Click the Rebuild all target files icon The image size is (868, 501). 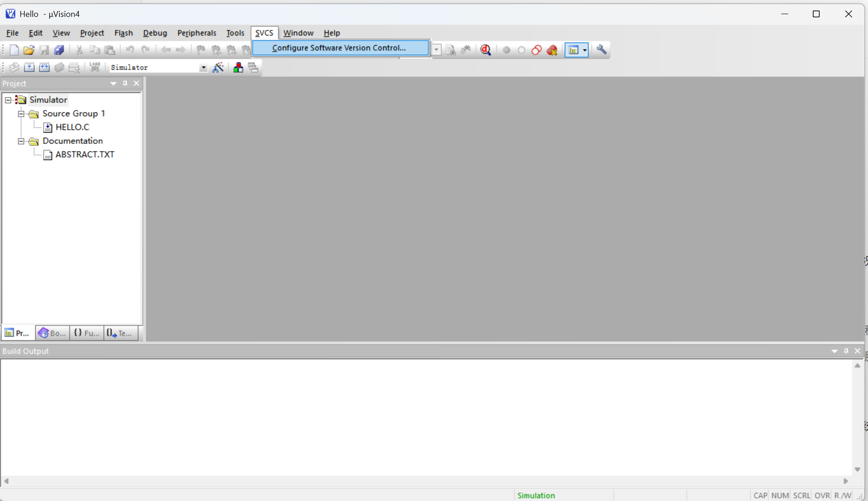tap(44, 68)
